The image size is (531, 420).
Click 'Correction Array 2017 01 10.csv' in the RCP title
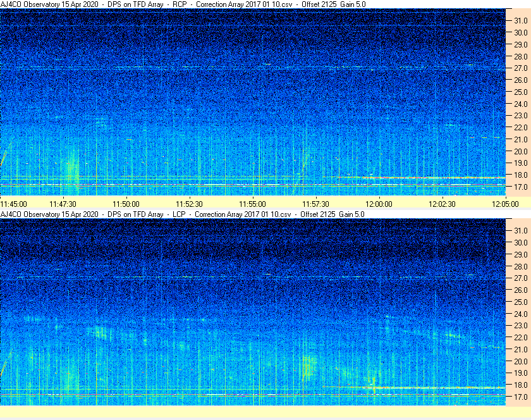point(244,4)
